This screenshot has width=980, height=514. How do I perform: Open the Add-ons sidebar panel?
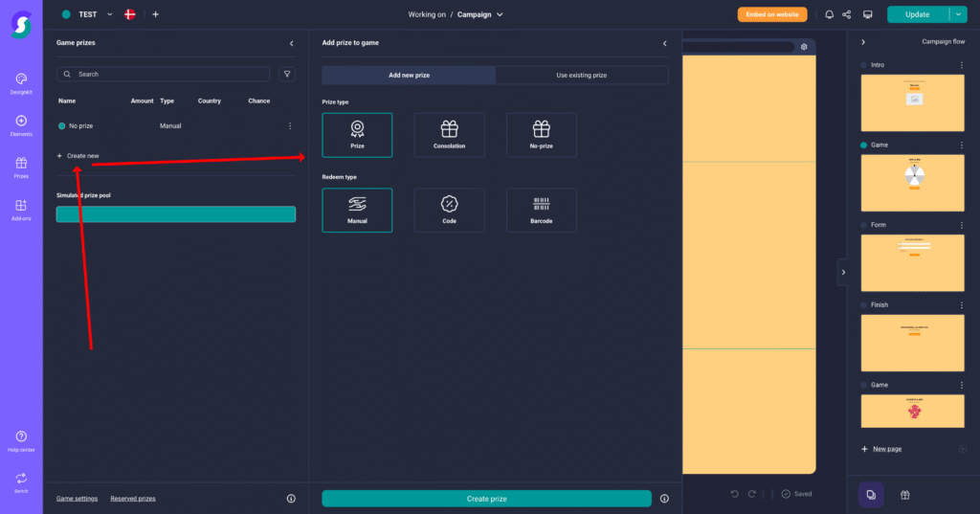pyautogui.click(x=21, y=210)
